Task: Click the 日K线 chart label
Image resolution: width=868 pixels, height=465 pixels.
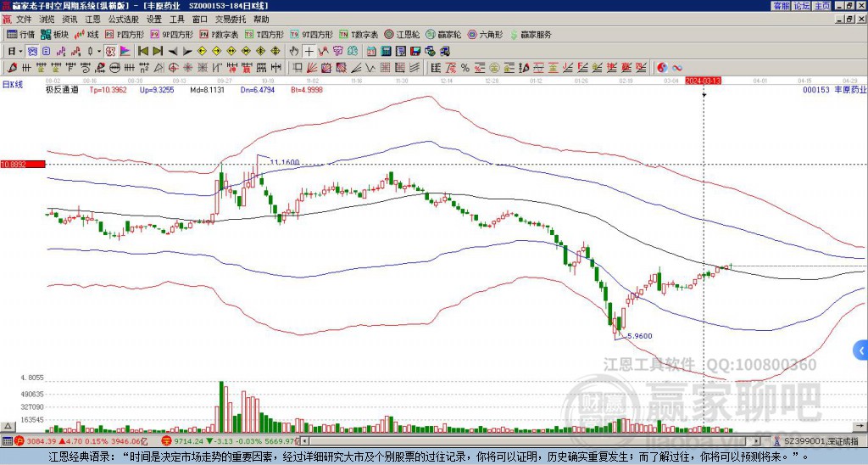Action: pos(12,85)
